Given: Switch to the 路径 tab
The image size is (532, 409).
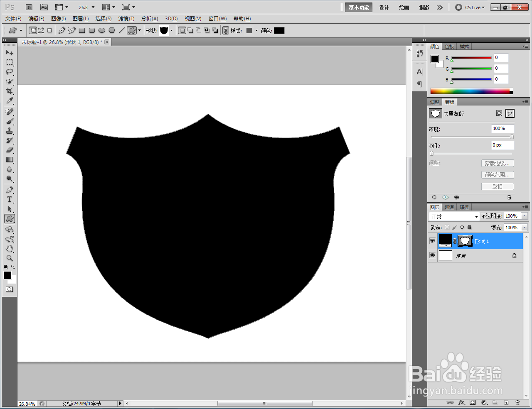Looking at the screenshot, I should 464,207.
